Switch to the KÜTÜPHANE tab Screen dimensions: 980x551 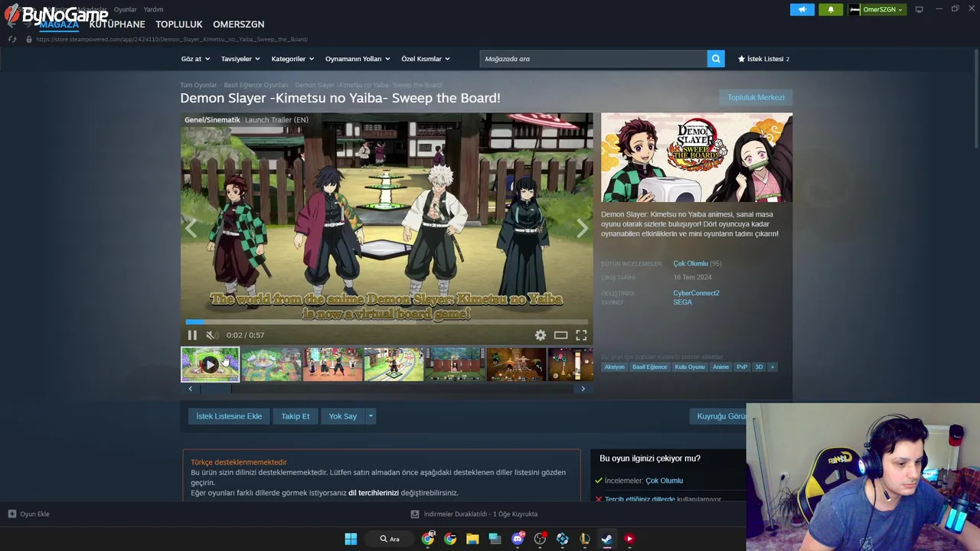117,24
